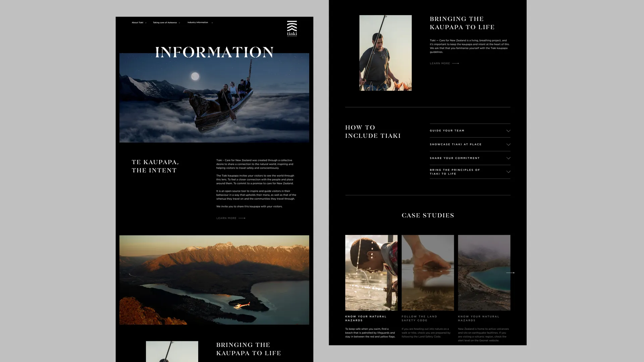This screenshot has width=644, height=362.
Task: Expand the Guide Your Team accordion chevron
Action: [508, 131]
